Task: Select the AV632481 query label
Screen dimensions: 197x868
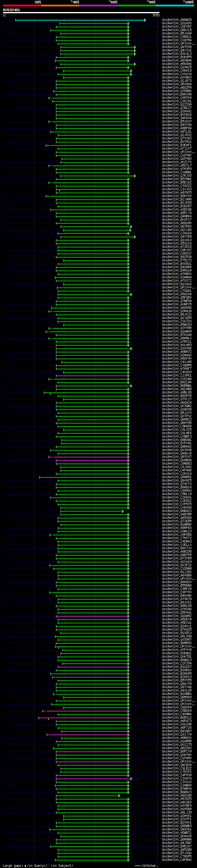Action: click(x=11, y=10)
